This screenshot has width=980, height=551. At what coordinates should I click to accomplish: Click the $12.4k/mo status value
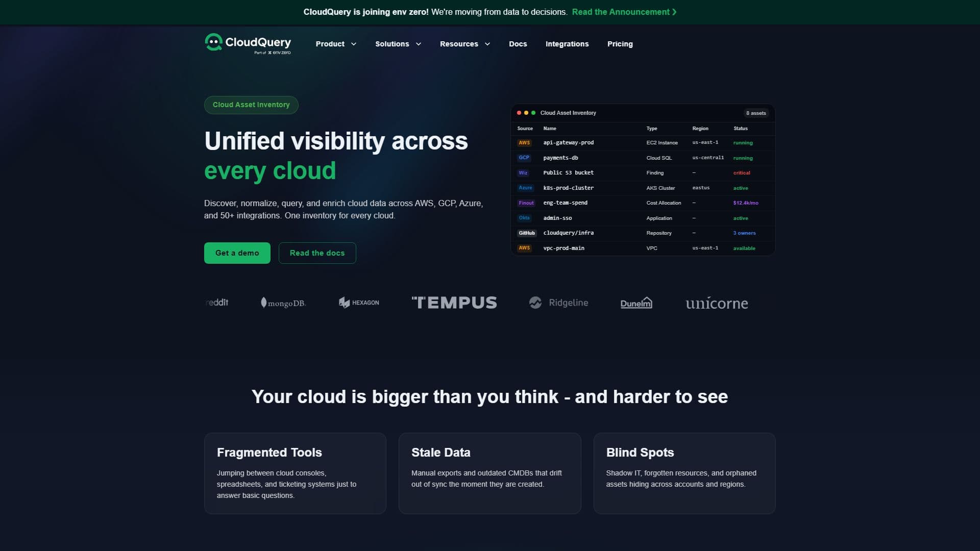[746, 203]
